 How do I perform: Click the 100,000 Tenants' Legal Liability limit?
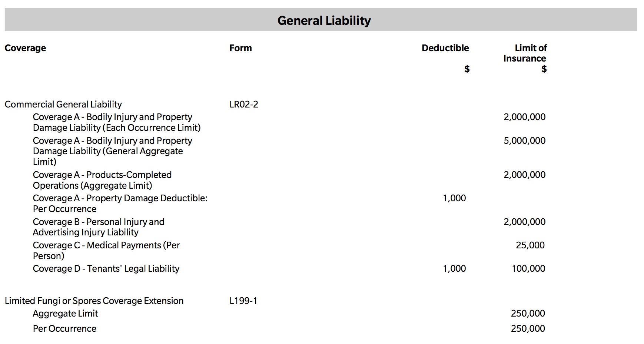tap(528, 269)
